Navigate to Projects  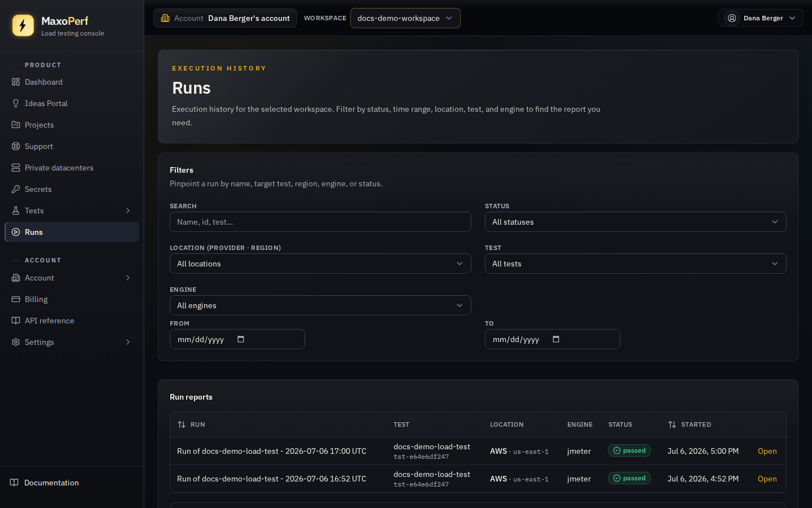(x=72, y=125)
